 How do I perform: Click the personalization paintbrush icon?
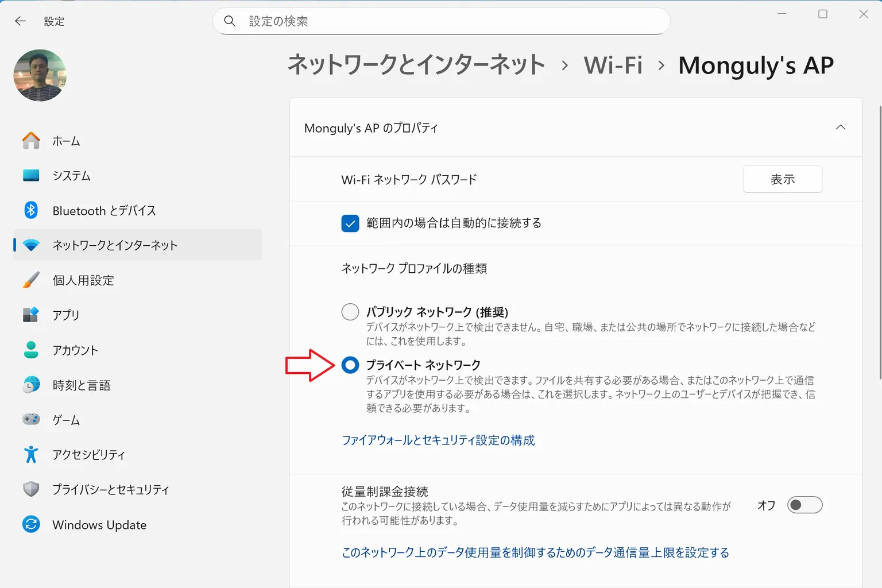[31, 280]
